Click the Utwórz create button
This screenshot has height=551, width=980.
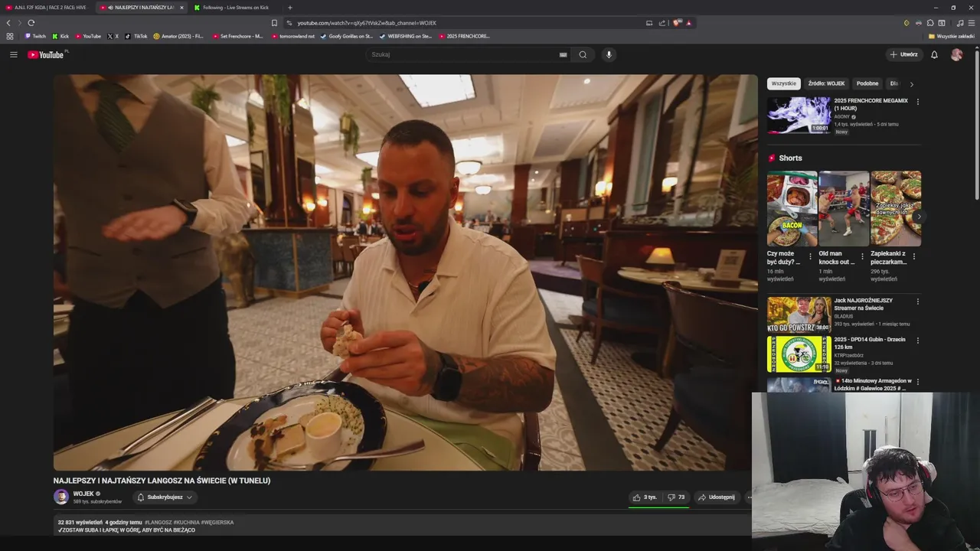tap(903, 54)
